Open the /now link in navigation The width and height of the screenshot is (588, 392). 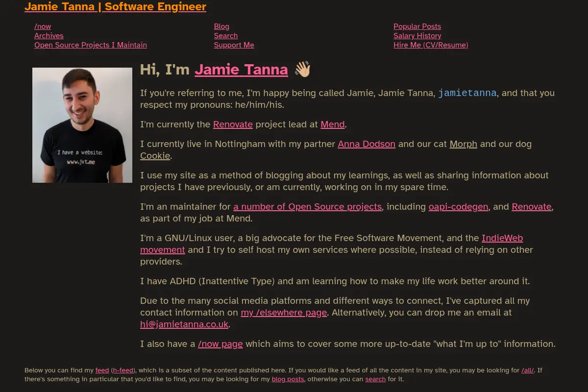click(x=43, y=26)
